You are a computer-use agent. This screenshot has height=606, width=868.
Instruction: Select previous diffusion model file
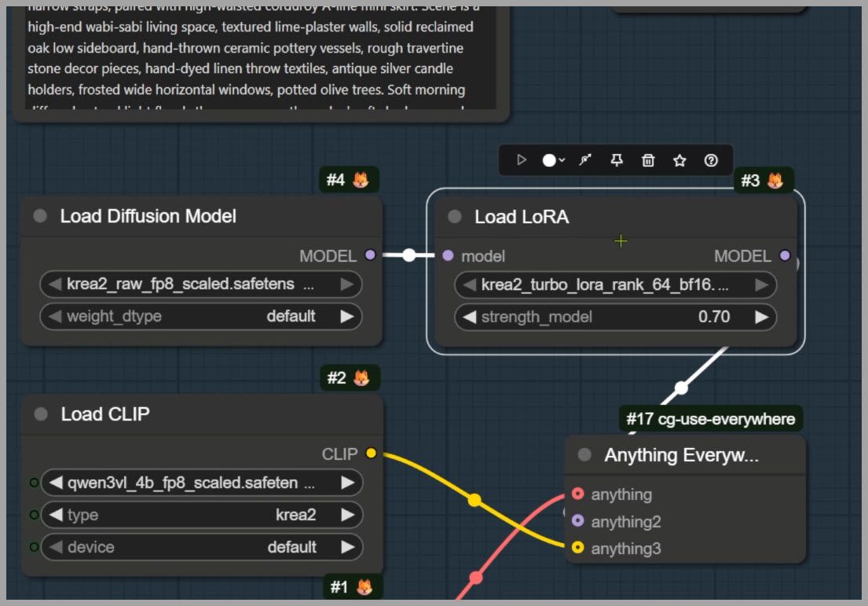click(54, 285)
